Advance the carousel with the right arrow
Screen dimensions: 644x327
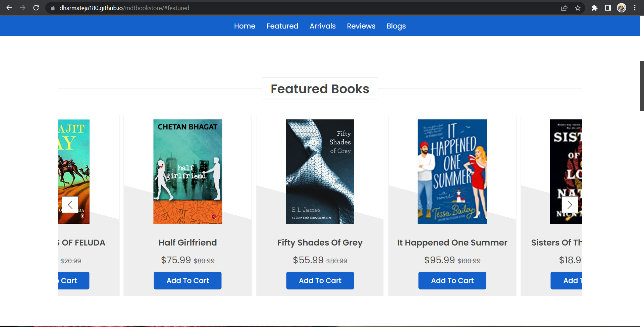click(x=570, y=205)
